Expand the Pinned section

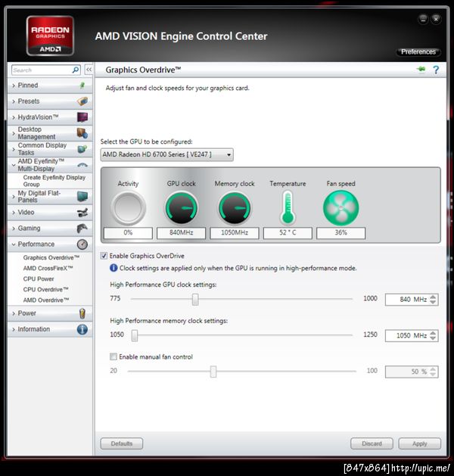[14, 86]
